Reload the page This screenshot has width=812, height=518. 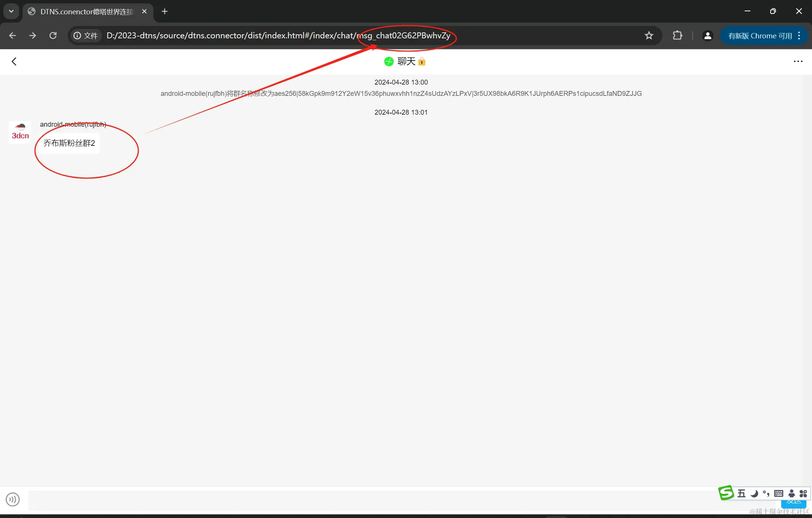pyautogui.click(x=53, y=36)
